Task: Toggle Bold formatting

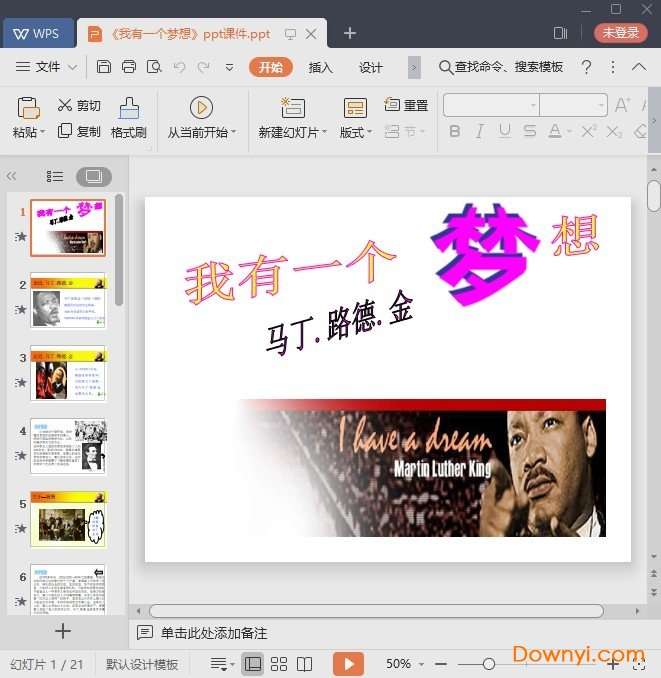Action: [454, 131]
